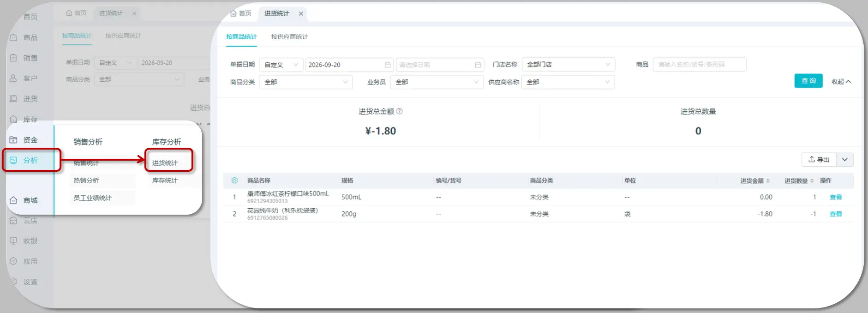Click product name 花园纯牛奶（利乐枕袋装）
Image resolution: width=868 pixels, height=313 pixels.
(x=282, y=211)
